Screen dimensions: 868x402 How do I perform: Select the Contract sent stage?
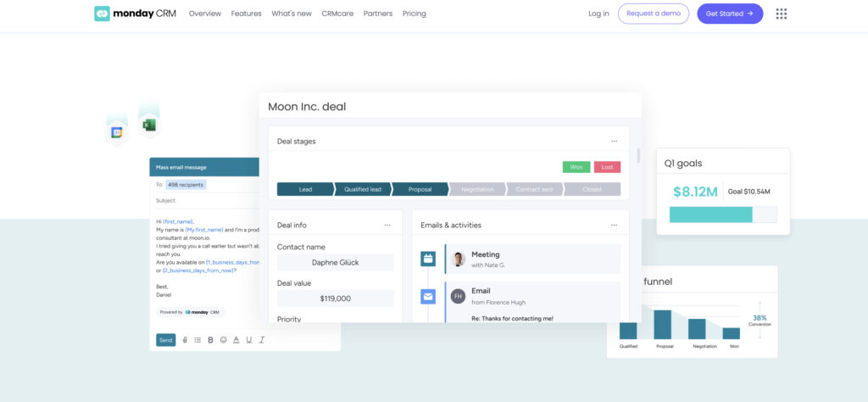click(x=534, y=189)
